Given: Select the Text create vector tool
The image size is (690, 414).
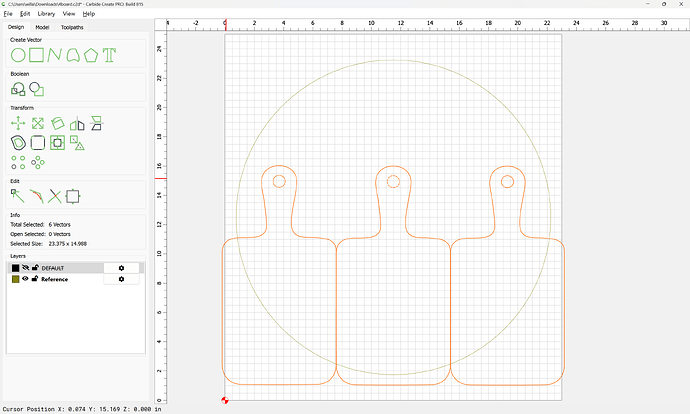Looking at the screenshot, I should 109,55.
